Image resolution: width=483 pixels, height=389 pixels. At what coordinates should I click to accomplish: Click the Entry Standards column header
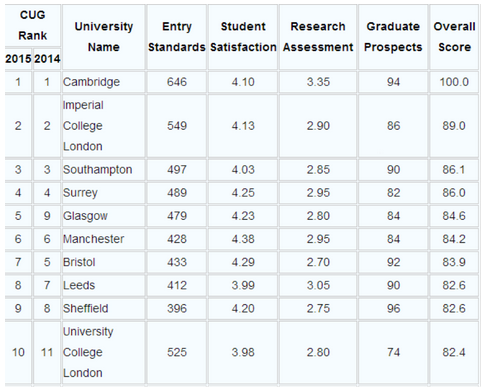pos(177,37)
